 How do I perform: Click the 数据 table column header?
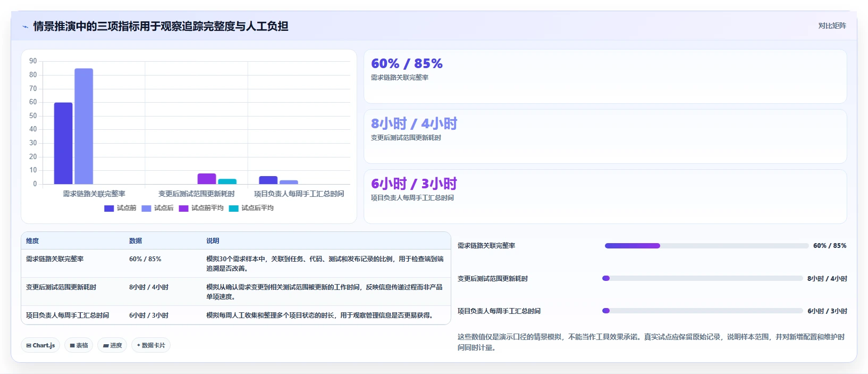coord(136,241)
